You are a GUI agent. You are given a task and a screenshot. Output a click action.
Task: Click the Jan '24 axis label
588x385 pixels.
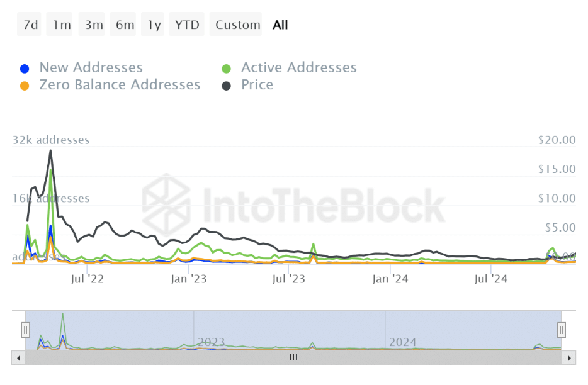tap(390, 279)
